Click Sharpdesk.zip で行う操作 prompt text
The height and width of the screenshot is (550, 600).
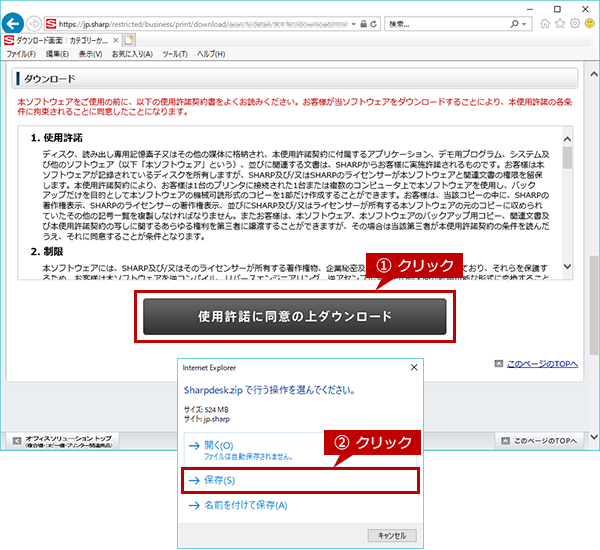(270, 390)
